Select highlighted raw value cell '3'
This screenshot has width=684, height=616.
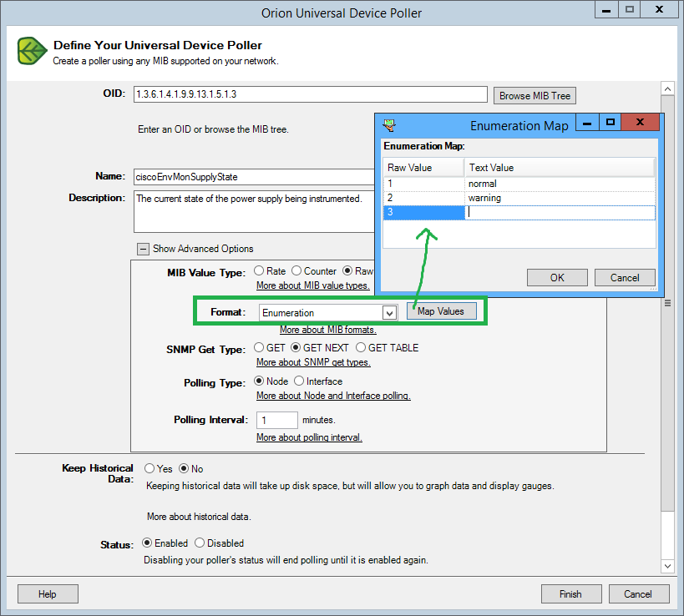click(423, 212)
